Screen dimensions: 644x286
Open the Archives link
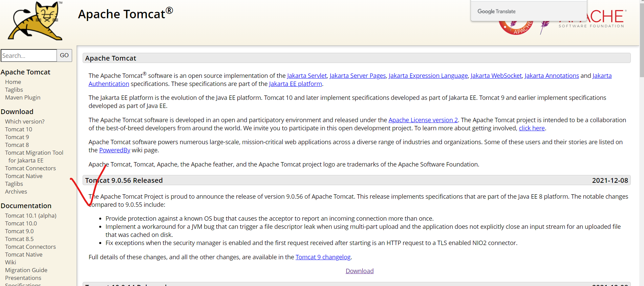click(16, 192)
